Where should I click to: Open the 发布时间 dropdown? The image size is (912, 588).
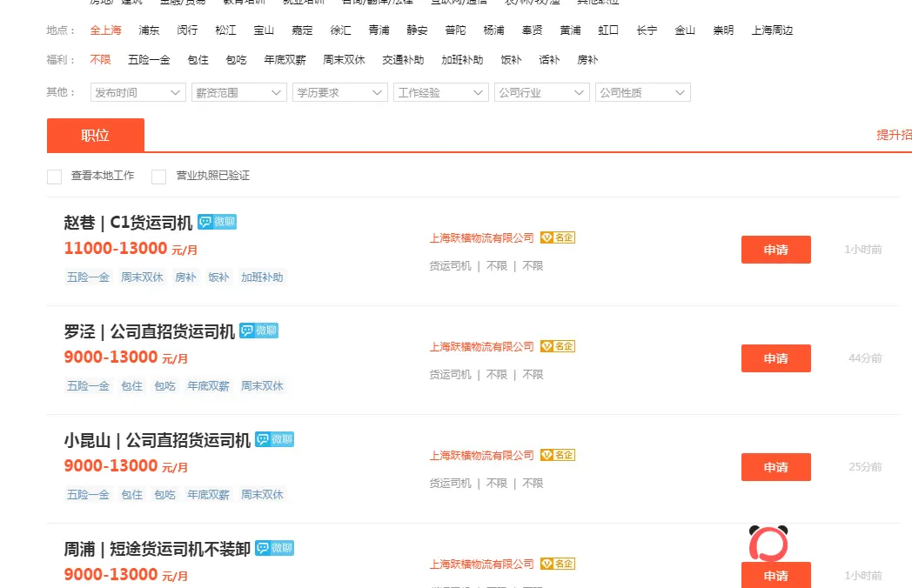137,92
